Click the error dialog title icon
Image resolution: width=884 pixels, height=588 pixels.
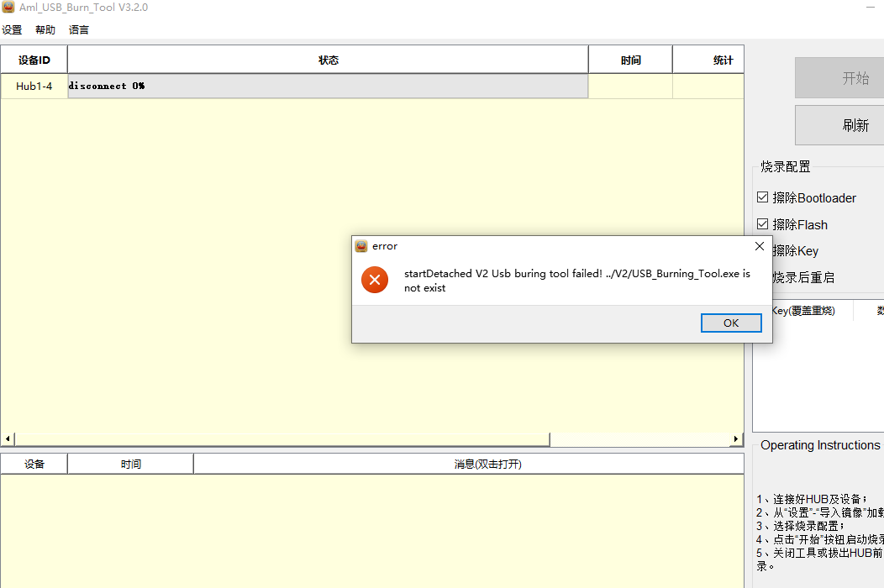tap(361, 246)
